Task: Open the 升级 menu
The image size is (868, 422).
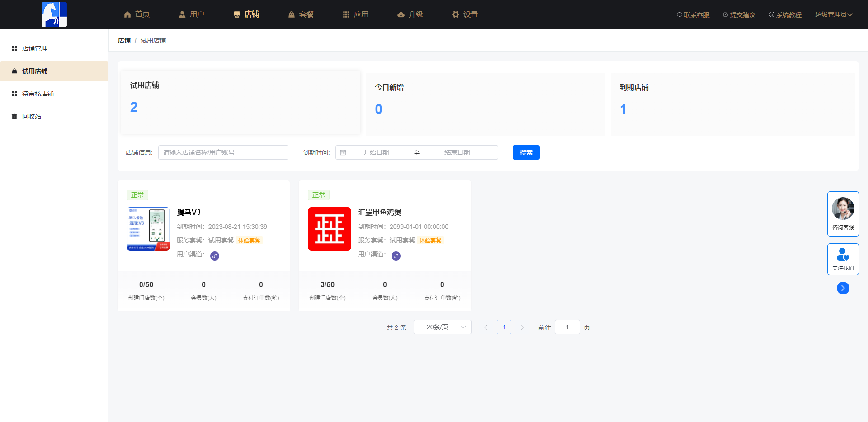Action: point(410,14)
